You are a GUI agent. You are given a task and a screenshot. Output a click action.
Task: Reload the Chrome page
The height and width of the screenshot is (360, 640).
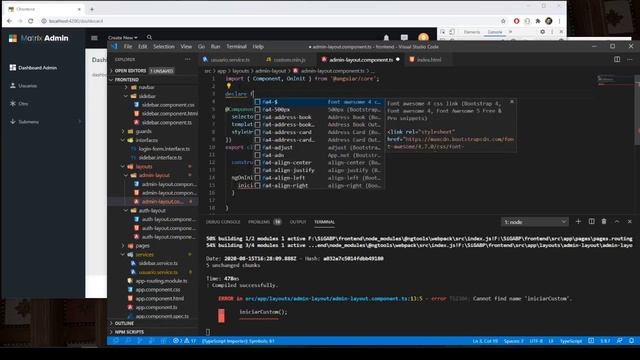click(31, 21)
